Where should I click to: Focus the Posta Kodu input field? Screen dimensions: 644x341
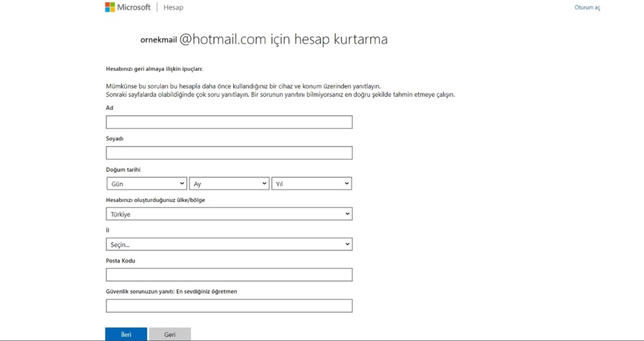click(229, 275)
